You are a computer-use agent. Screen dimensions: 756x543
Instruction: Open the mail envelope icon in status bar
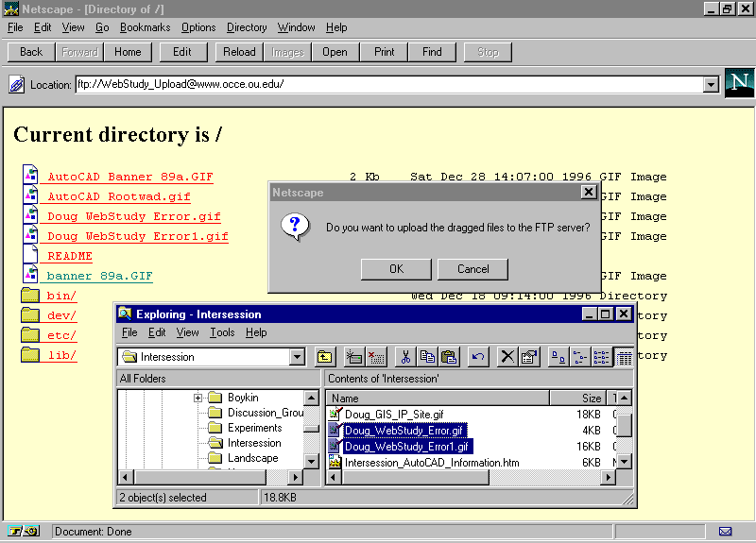pyautogui.click(x=725, y=532)
